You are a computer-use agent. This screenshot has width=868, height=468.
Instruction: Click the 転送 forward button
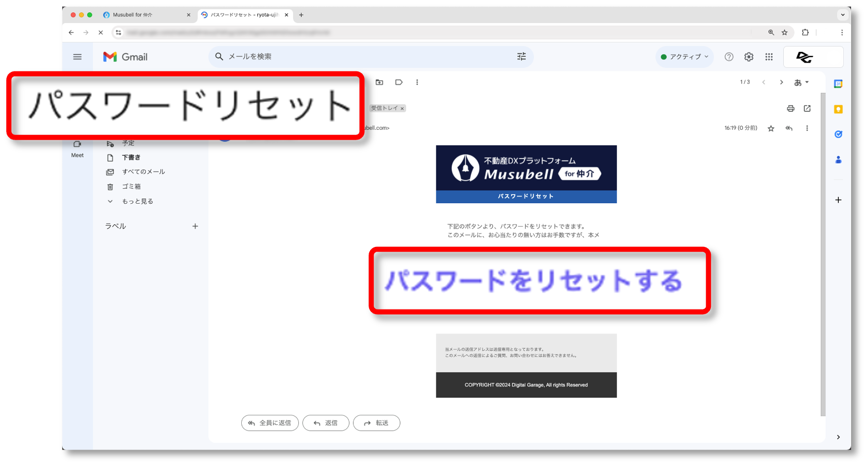[377, 423]
